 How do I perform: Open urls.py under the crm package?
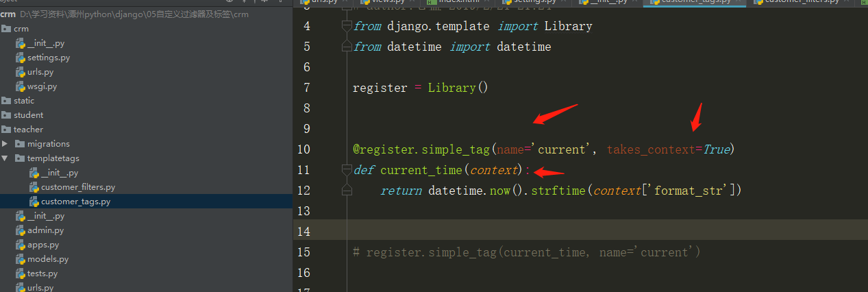40,72
